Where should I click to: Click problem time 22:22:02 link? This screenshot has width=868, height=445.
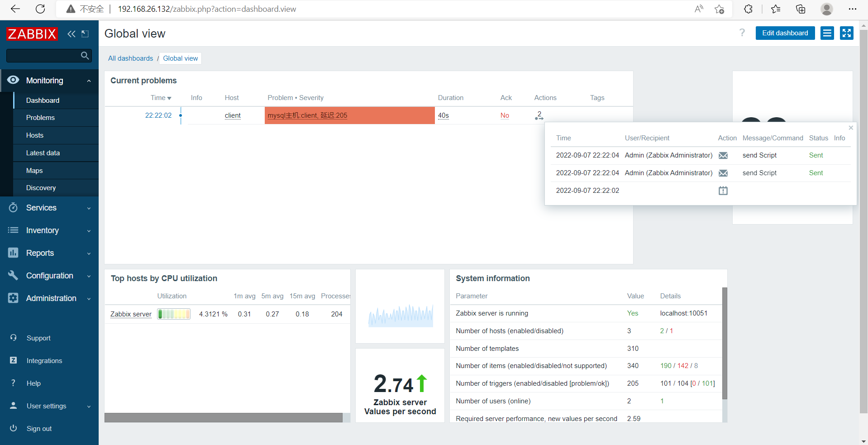tap(158, 115)
